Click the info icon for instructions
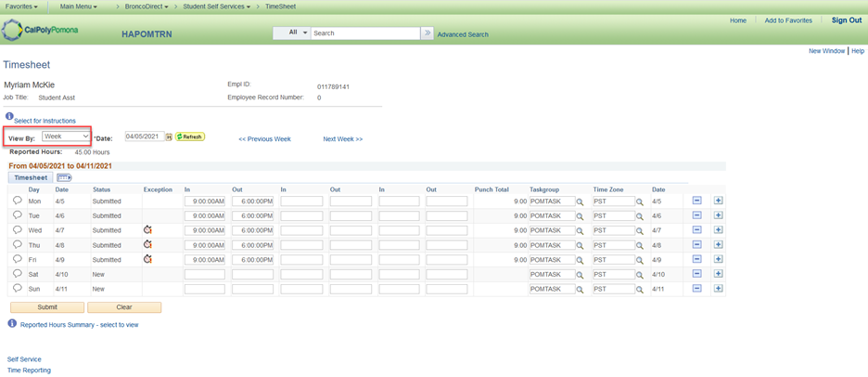Image resolution: width=868 pixels, height=377 pixels. [x=9, y=116]
